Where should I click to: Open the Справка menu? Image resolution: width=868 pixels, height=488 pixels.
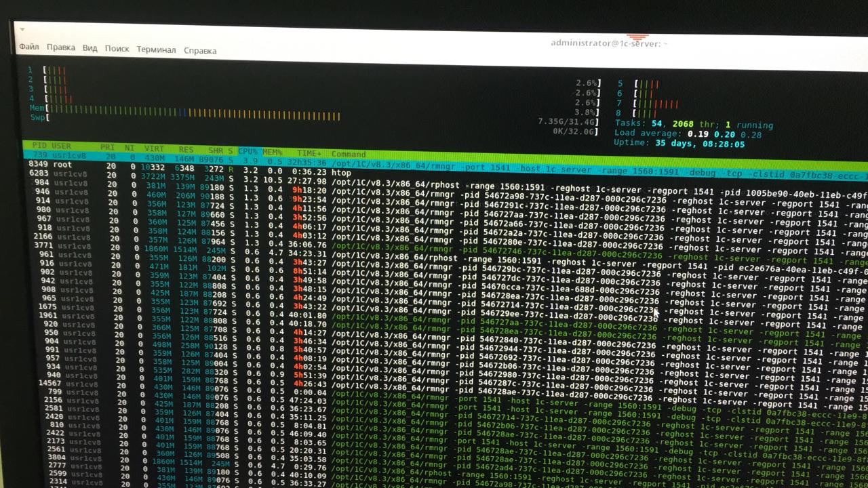200,51
